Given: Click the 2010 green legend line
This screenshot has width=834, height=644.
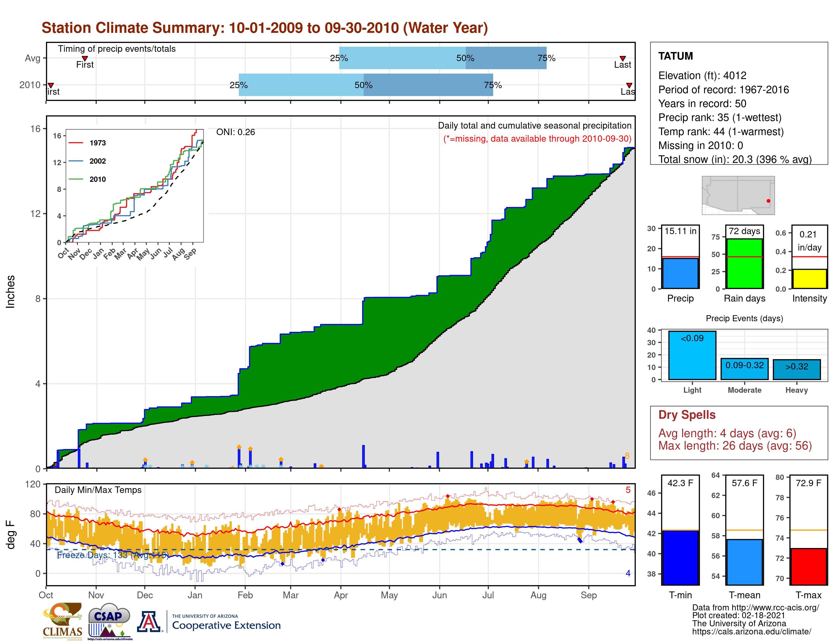Looking at the screenshot, I should pos(76,179).
